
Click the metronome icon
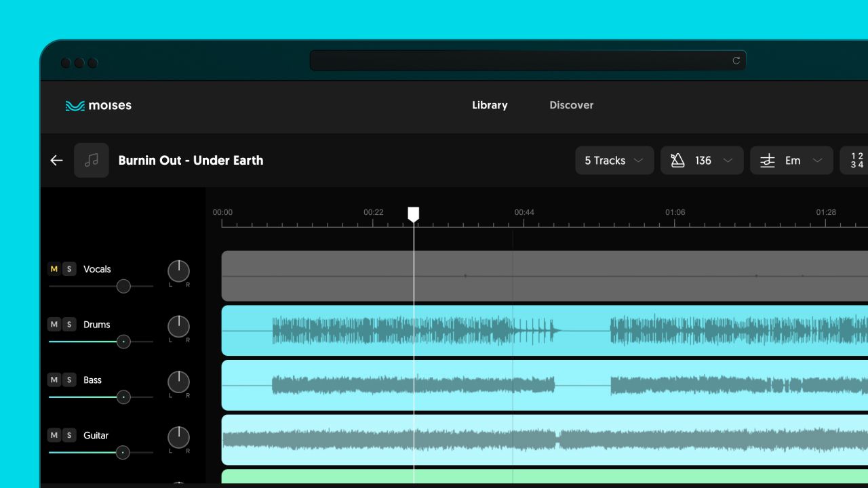point(677,161)
